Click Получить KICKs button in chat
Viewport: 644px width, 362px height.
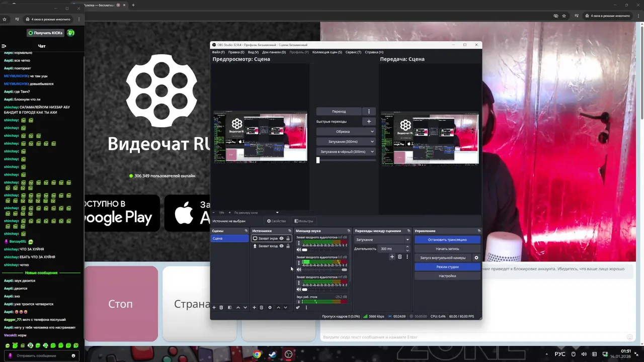click(x=45, y=33)
